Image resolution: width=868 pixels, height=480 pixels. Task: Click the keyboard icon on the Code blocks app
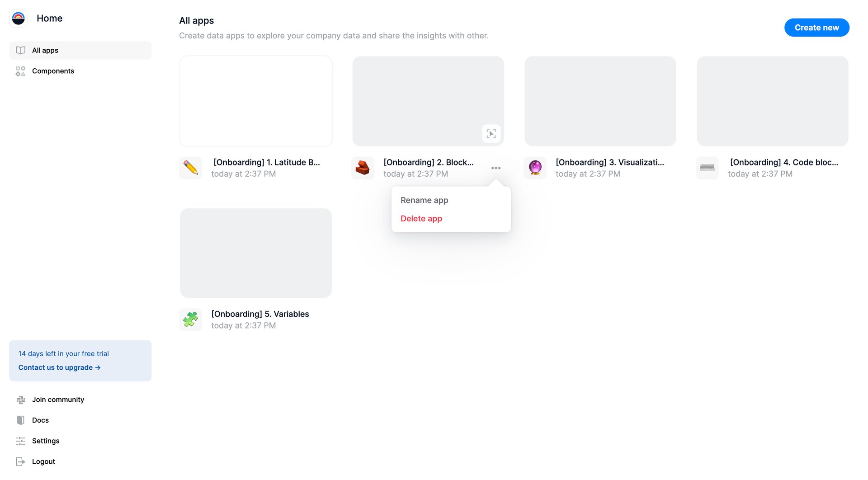point(707,168)
